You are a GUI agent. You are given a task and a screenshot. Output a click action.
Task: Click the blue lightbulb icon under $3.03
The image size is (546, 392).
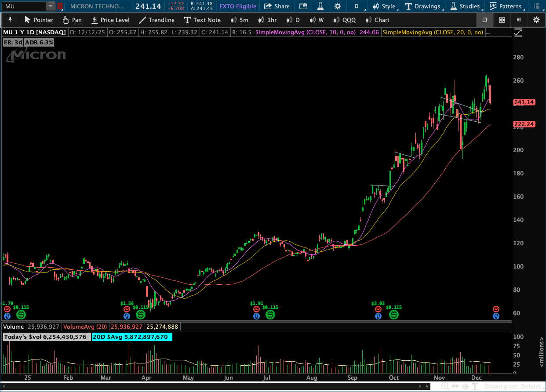click(378, 316)
